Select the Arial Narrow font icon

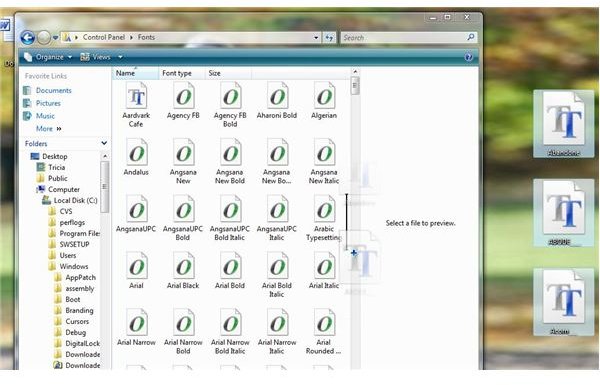pyautogui.click(x=136, y=323)
